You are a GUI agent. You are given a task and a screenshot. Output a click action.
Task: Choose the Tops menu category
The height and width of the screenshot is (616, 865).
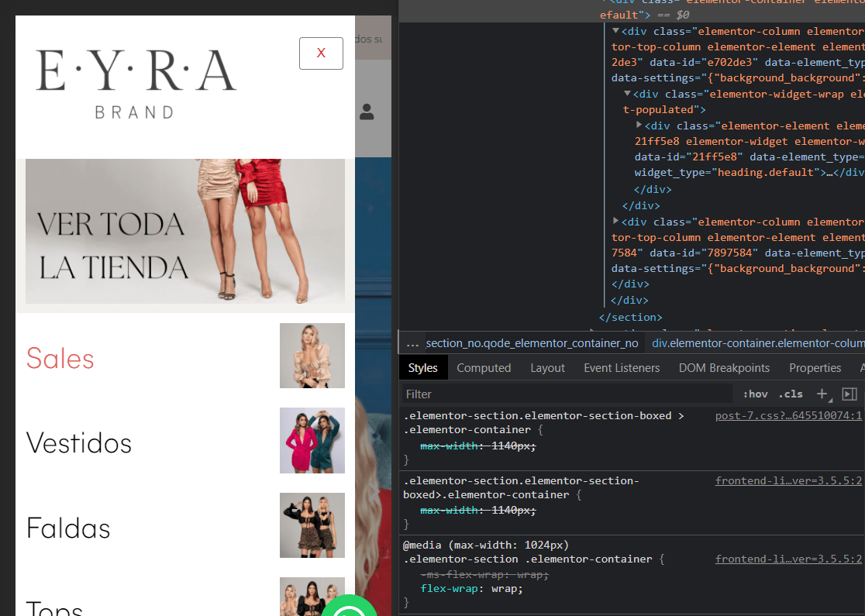[54, 608]
